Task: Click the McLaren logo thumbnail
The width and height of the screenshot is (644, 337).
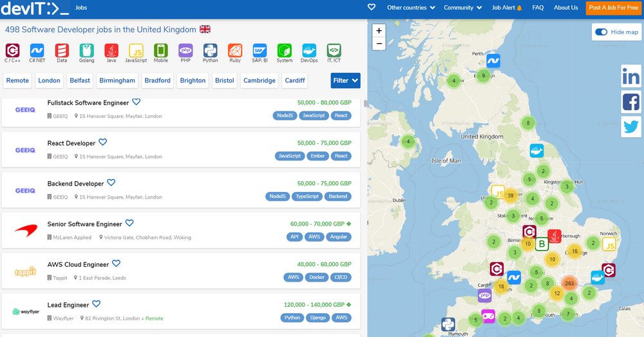Action: (x=26, y=230)
